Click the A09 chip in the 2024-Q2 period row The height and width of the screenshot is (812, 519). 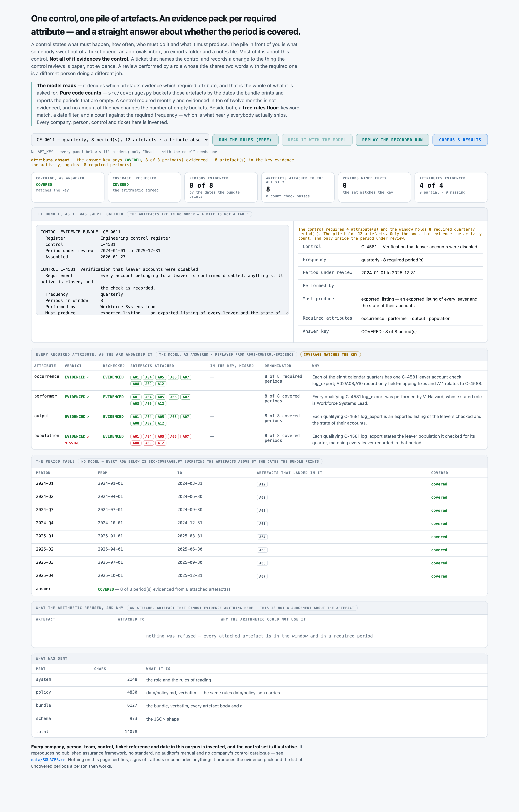(262, 497)
